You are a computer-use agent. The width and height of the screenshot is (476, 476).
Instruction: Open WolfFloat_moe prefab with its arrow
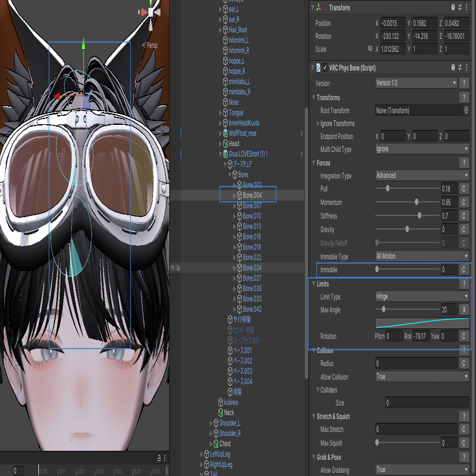(301, 133)
